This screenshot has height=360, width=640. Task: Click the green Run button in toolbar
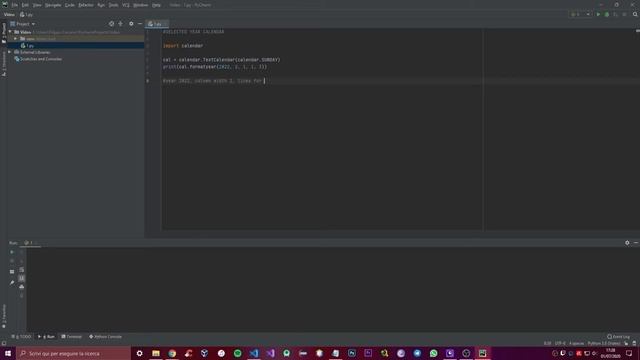click(598, 14)
